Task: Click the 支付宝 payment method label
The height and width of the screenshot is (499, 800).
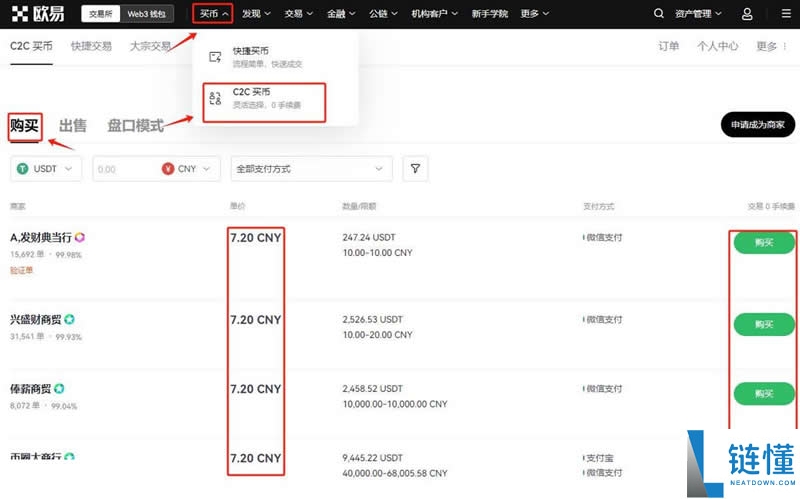Action: click(x=599, y=458)
